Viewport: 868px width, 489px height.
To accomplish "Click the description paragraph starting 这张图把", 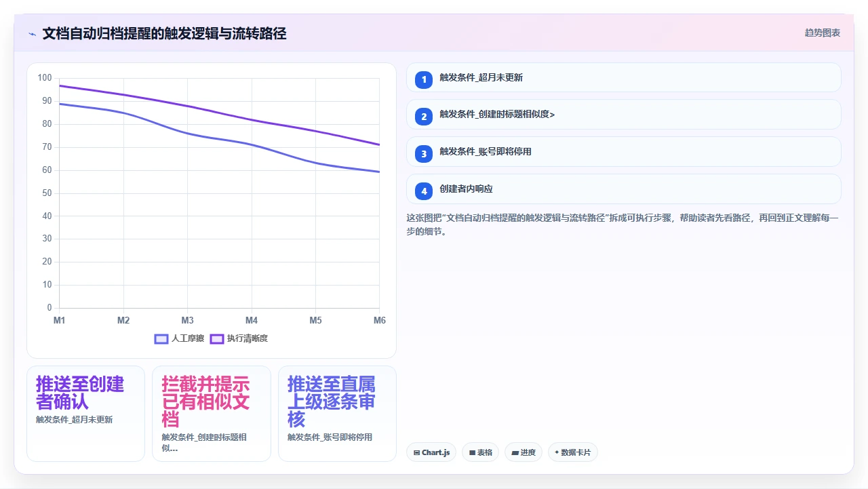I will pos(623,224).
